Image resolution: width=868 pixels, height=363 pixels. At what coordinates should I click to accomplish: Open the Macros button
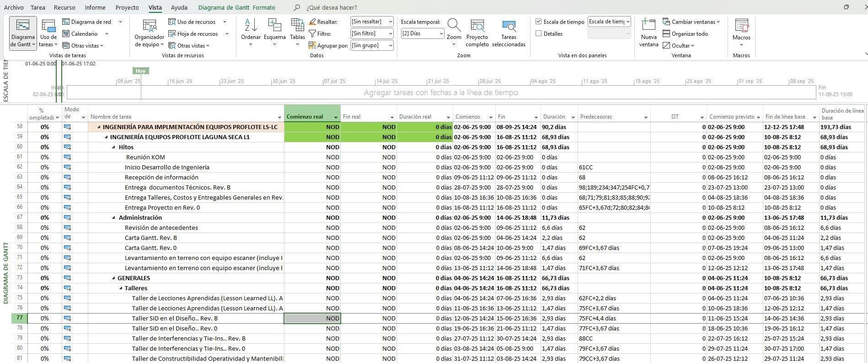(x=741, y=27)
